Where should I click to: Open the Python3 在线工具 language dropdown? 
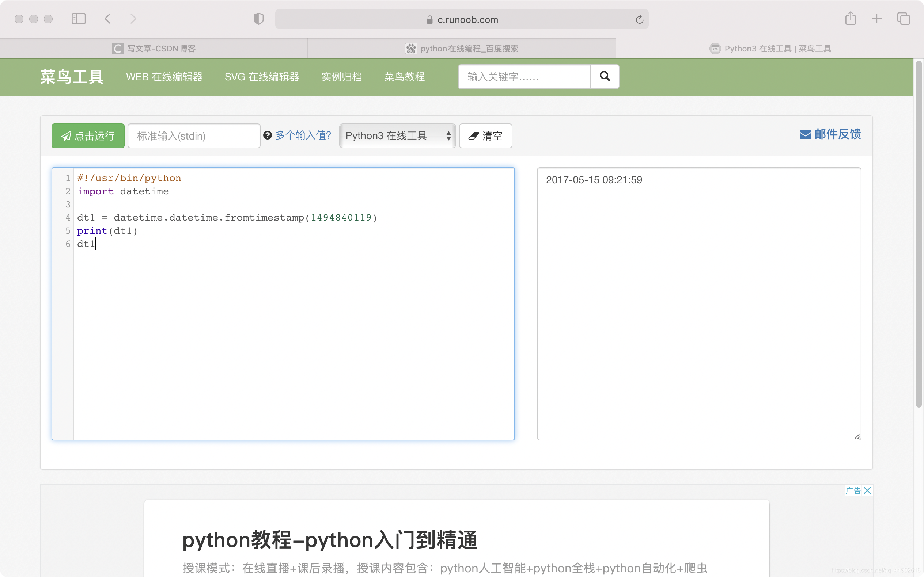397,136
